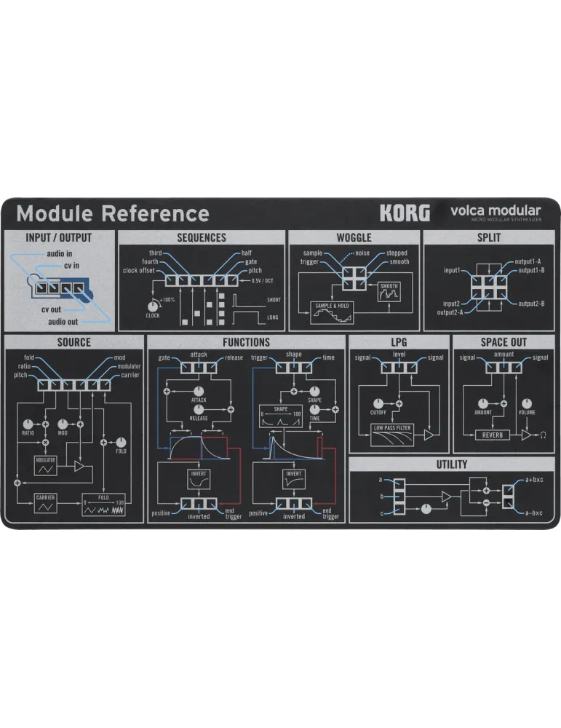The image size is (561, 728).
Task: Click the 'half' label in SEQUENCES
Action: pos(247,253)
